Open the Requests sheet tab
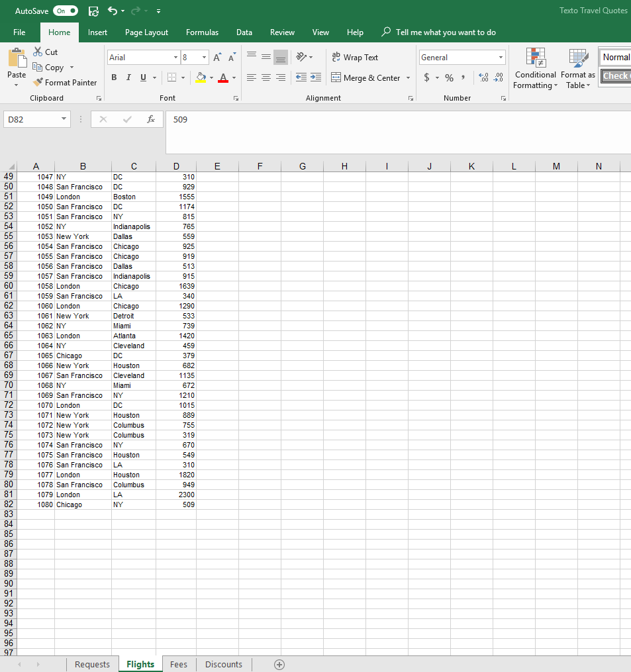631x672 pixels. (92, 664)
